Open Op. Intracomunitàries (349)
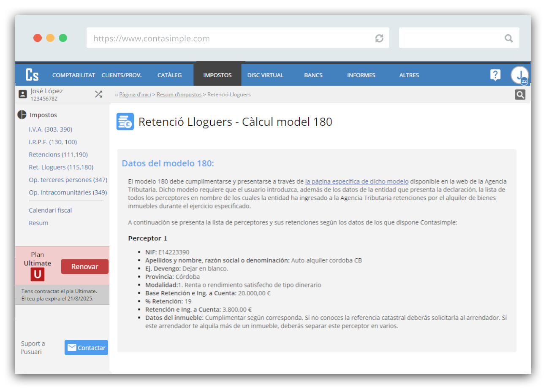The width and height of the screenshot is (546, 392). point(68,192)
